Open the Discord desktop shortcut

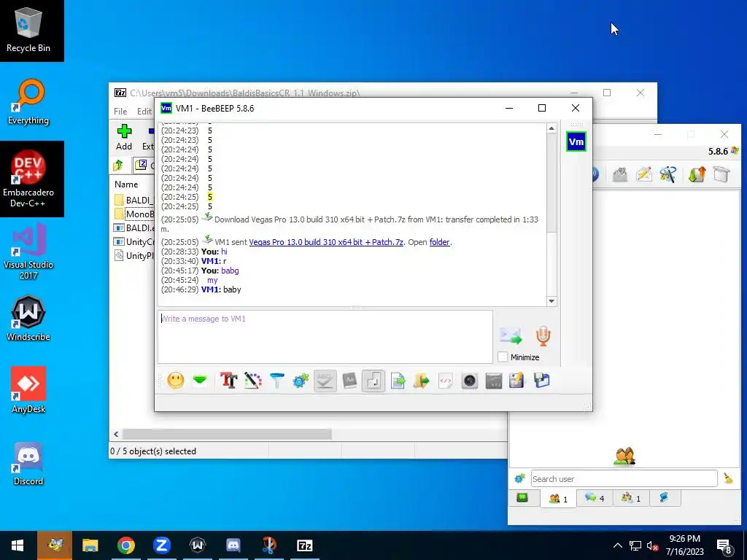[x=28, y=463]
